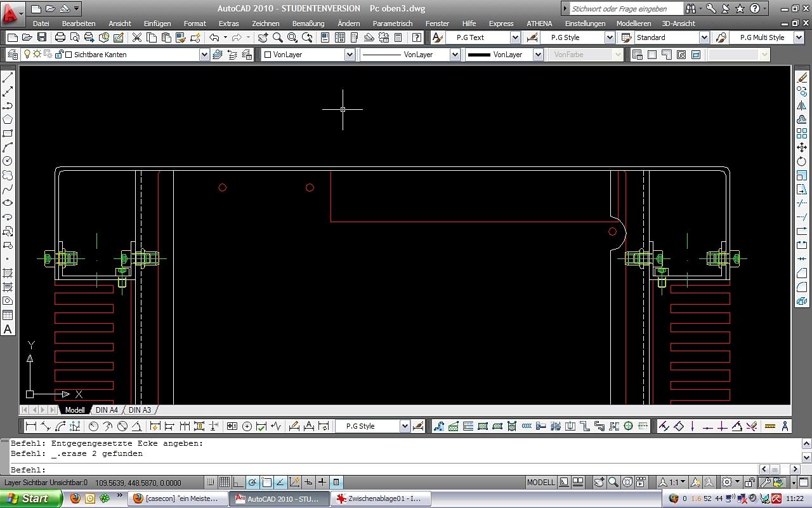This screenshot has height=508, width=812.
Task: Select the Hatch tool in draw toolbar
Action: 8,273
